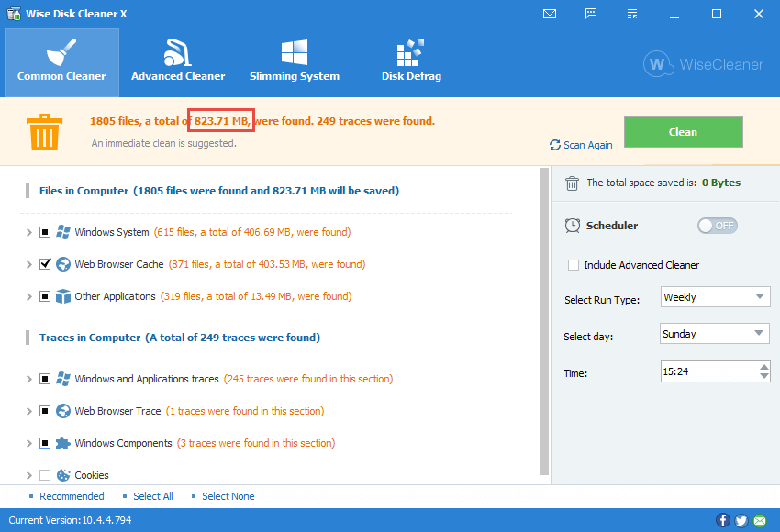Check the Cookies checkbox
This screenshot has width=780, height=532.
point(45,475)
